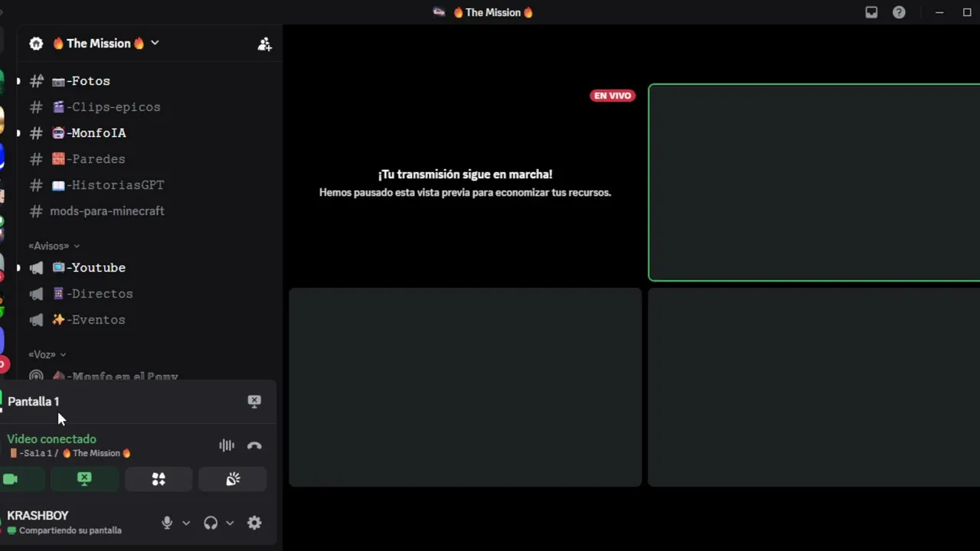Collapse the «Voz» category
Image resolution: width=980 pixels, height=551 pixels.
[47, 354]
